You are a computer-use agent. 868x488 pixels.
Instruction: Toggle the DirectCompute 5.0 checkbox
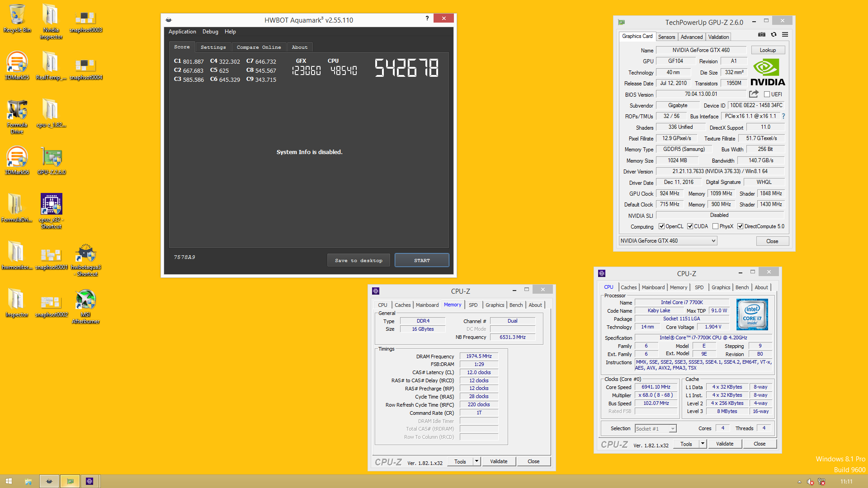click(741, 226)
